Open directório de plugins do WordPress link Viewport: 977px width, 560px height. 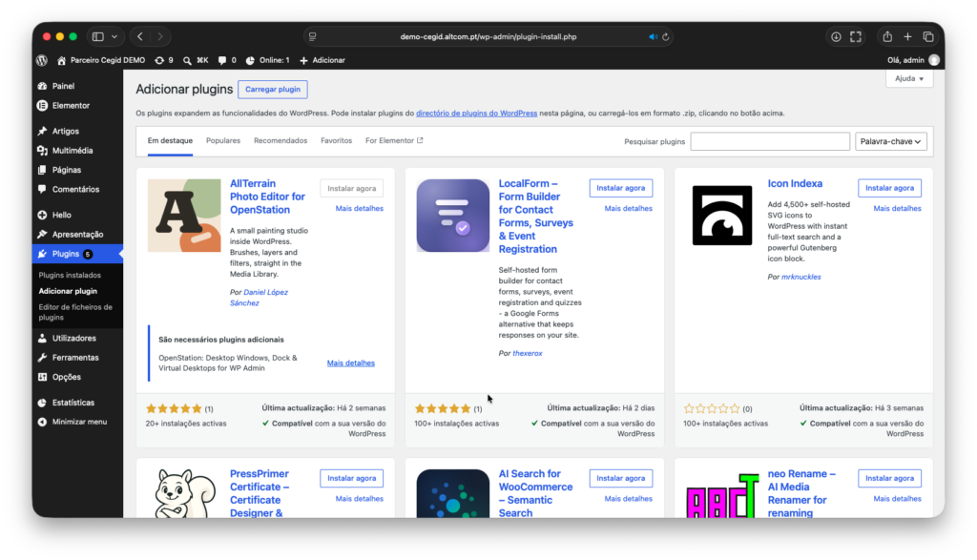pyautogui.click(x=477, y=114)
